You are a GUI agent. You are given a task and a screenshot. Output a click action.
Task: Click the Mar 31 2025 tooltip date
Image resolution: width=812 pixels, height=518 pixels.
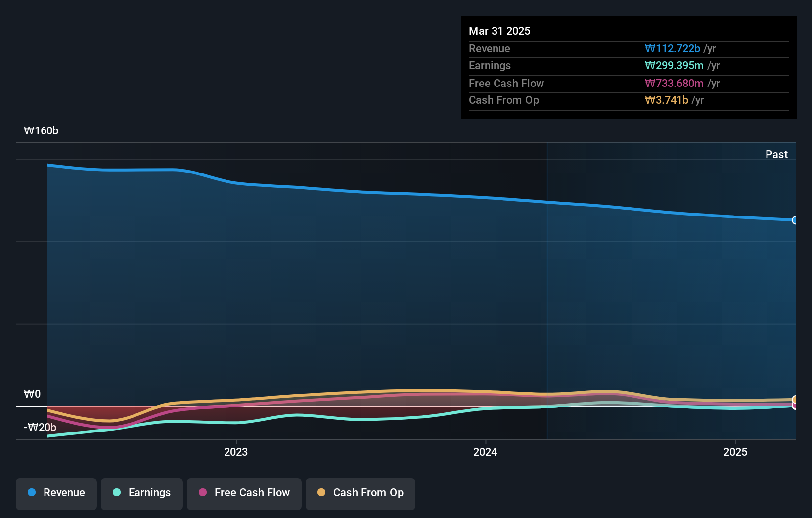click(499, 31)
